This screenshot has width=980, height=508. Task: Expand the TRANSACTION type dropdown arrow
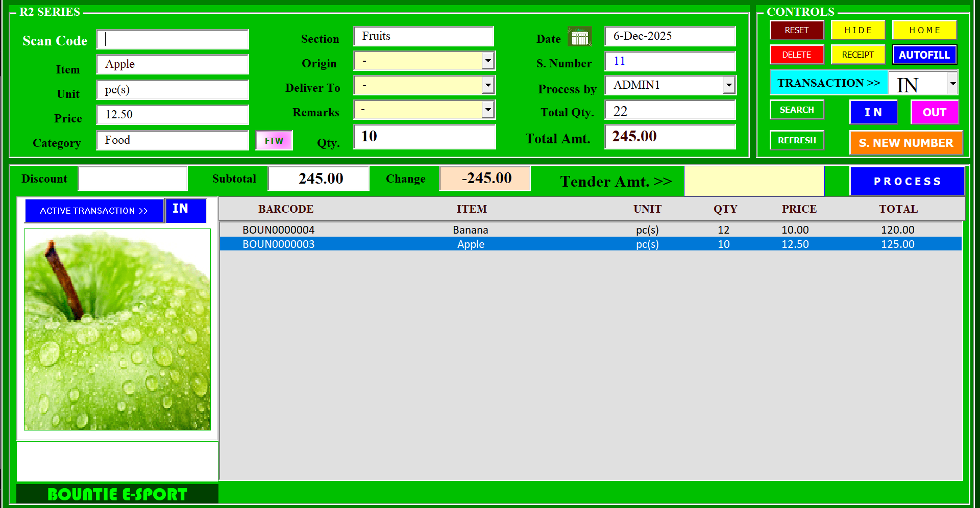coord(952,83)
